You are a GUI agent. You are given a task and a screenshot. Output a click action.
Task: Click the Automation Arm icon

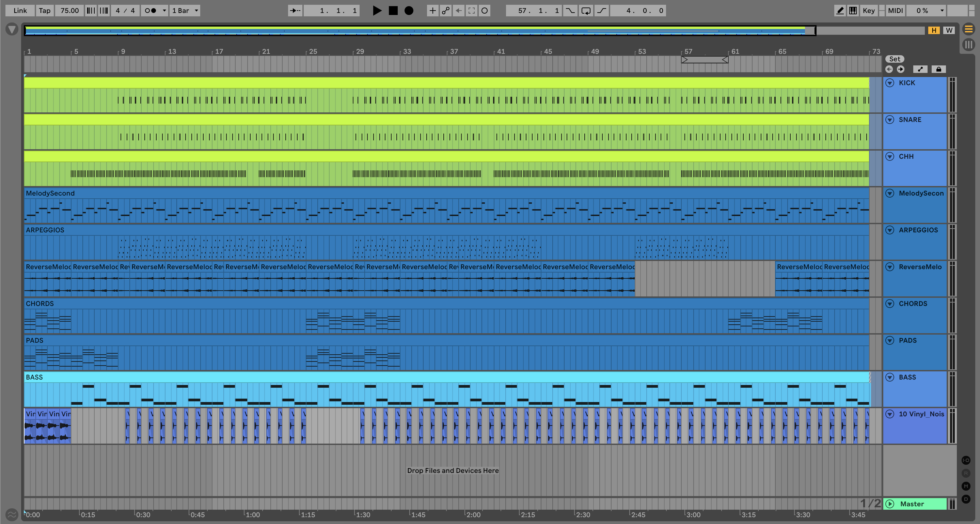445,11
